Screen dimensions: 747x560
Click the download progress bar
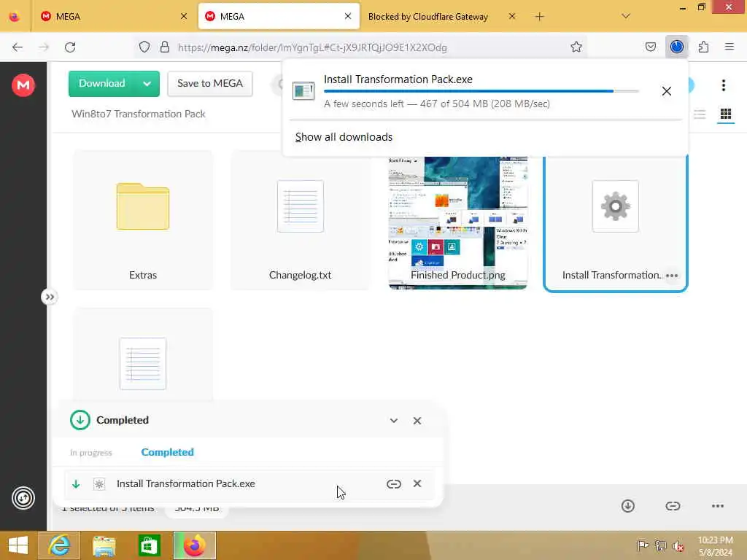click(x=481, y=91)
